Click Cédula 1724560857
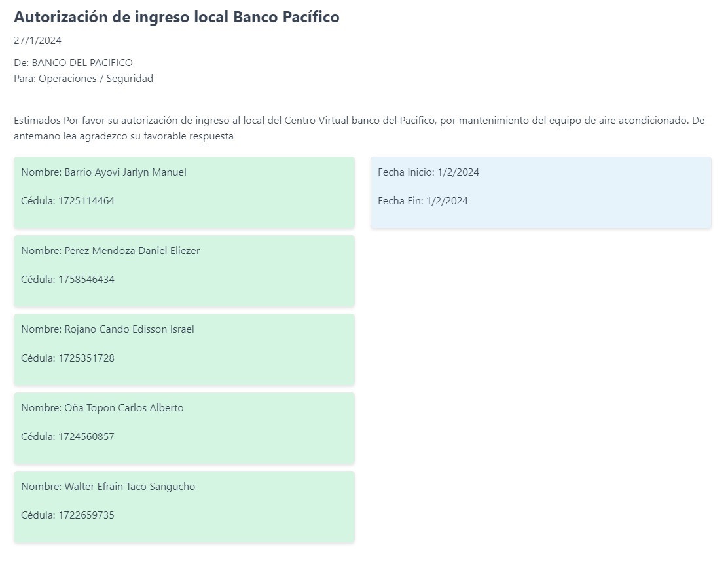The height and width of the screenshot is (575, 728). pos(68,437)
